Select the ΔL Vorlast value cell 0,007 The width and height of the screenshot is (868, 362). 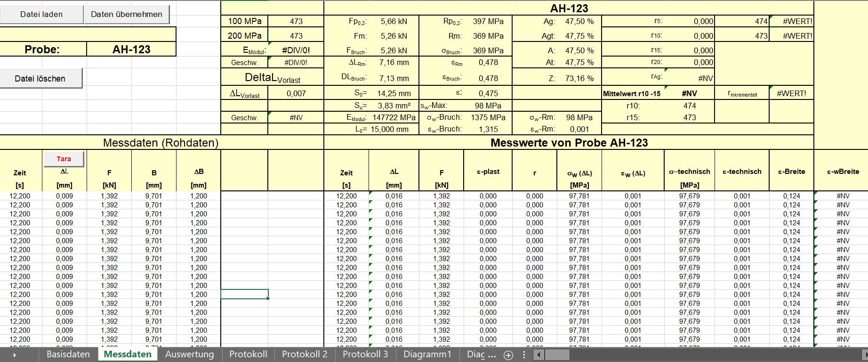coord(296,93)
